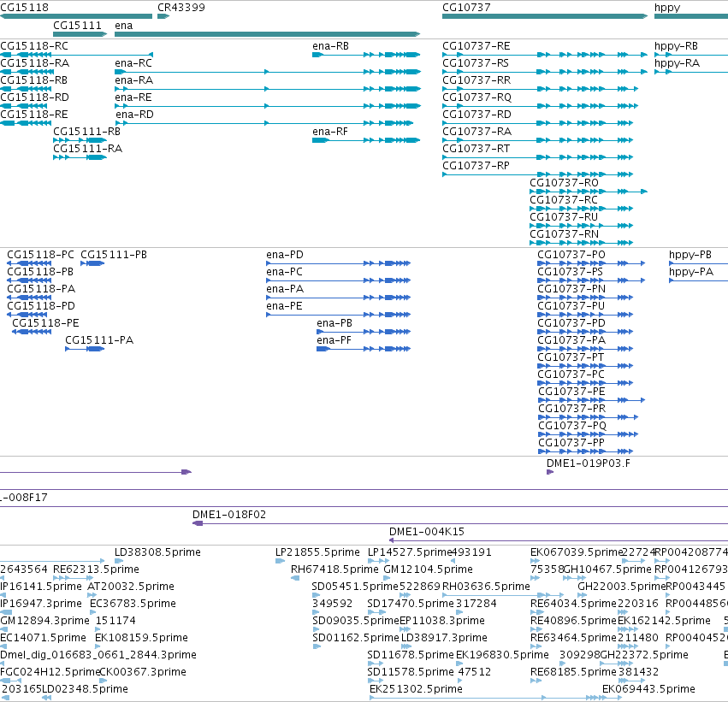Click CG10737-RO transcript label
The height and width of the screenshot is (702, 728).
(564, 183)
